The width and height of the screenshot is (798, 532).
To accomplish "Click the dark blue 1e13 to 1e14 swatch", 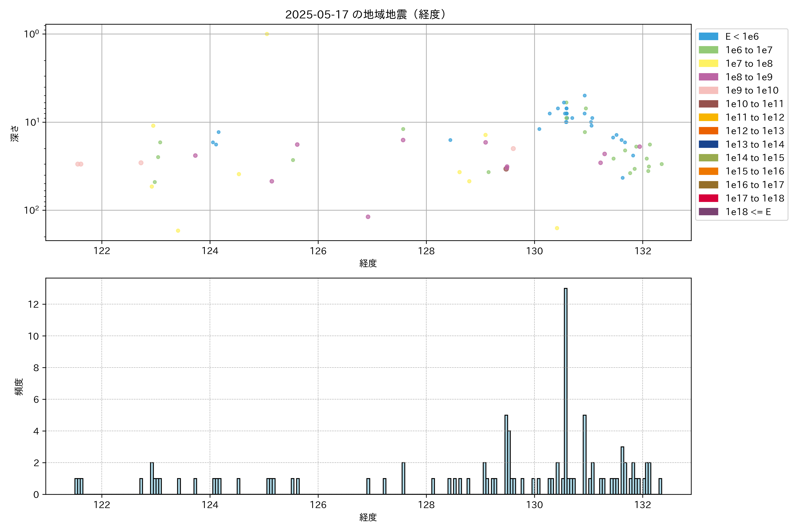I will click(x=708, y=144).
